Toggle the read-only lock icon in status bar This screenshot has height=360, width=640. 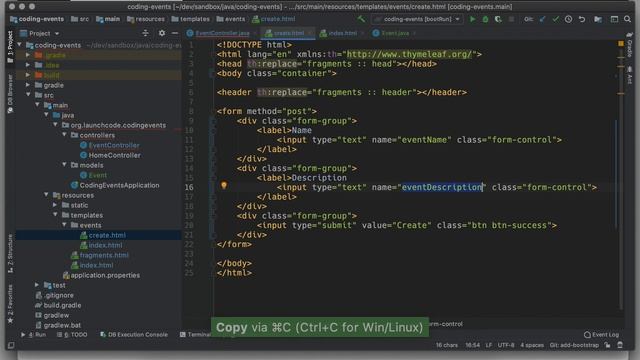click(x=607, y=345)
